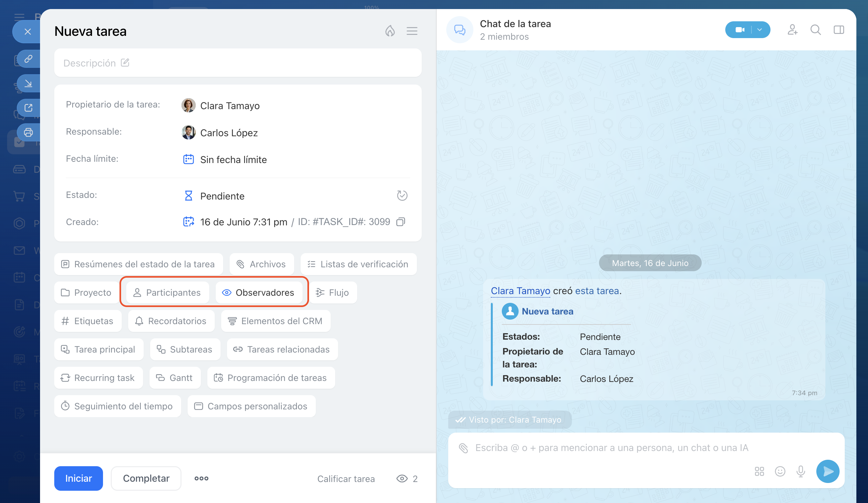This screenshot has width=868, height=503.
Task: Click the microphone voice message icon
Action: [x=801, y=471]
